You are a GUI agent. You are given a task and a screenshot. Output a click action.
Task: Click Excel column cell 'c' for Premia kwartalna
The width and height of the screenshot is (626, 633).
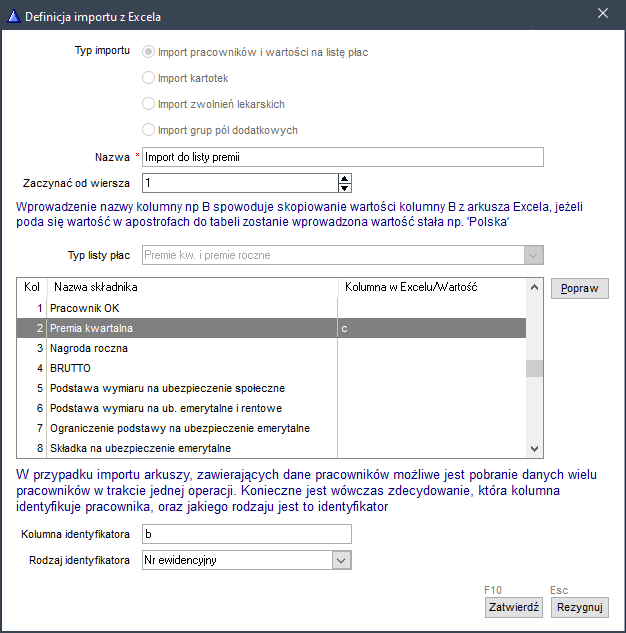click(x=431, y=328)
